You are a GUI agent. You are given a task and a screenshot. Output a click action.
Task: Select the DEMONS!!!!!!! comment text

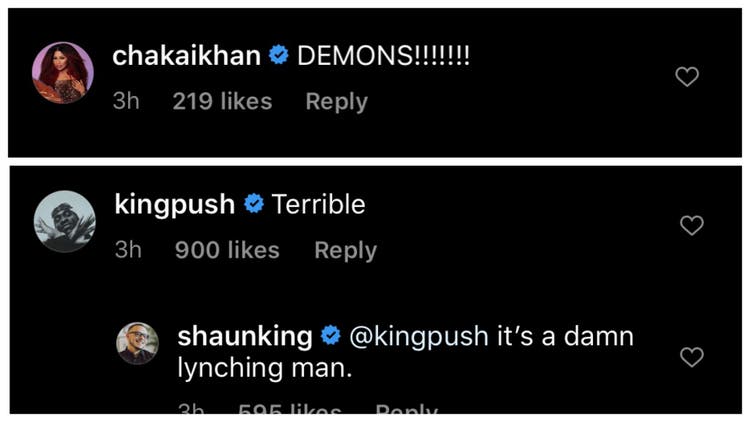tap(383, 56)
